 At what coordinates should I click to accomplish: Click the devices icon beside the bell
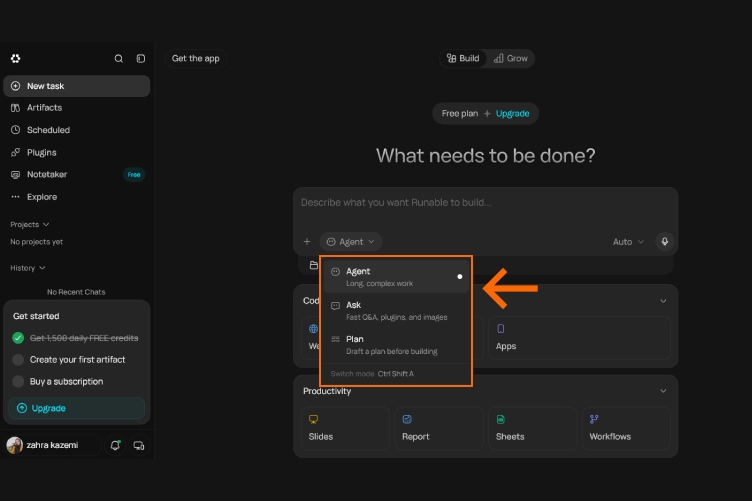139,446
